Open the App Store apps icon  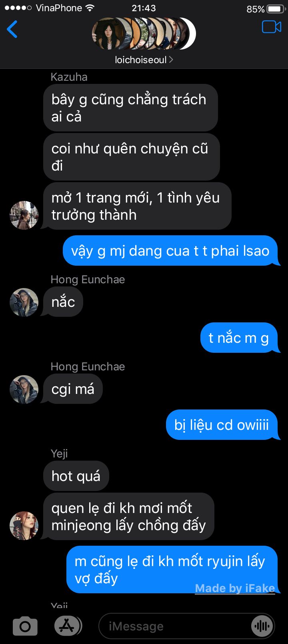pos(67,626)
